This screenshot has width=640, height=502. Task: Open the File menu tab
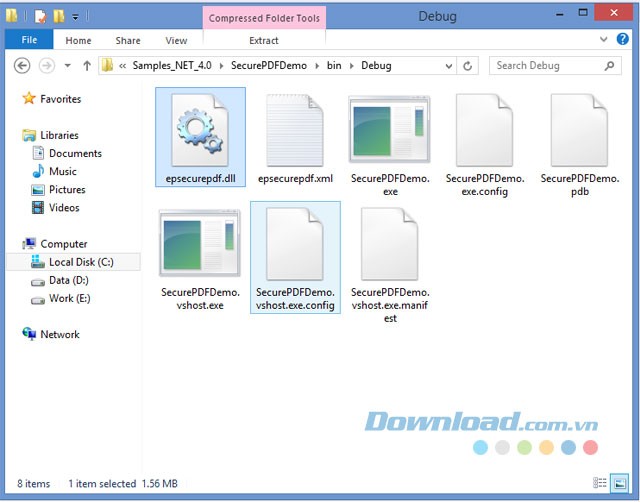click(x=29, y=40)
